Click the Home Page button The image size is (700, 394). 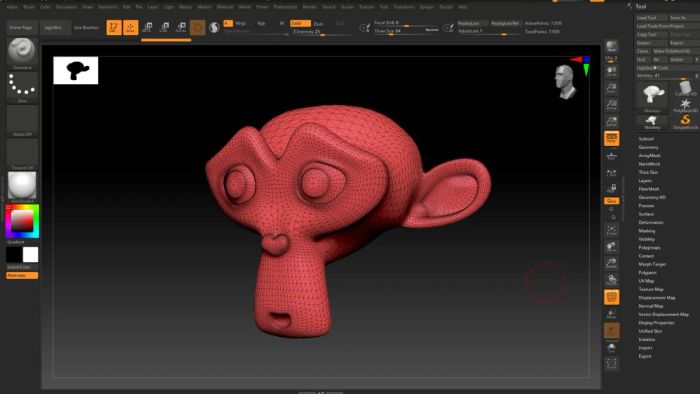coord(21,27)
